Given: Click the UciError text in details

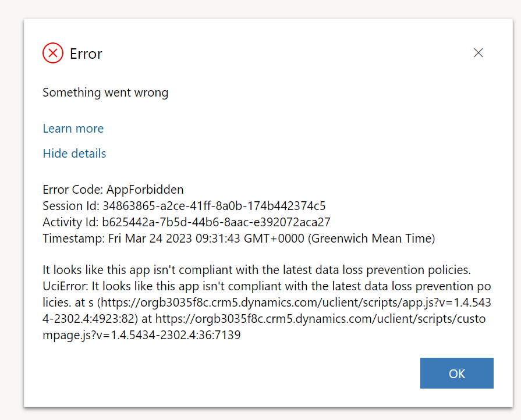Looking at the screenshot, I should click(61, 286).
